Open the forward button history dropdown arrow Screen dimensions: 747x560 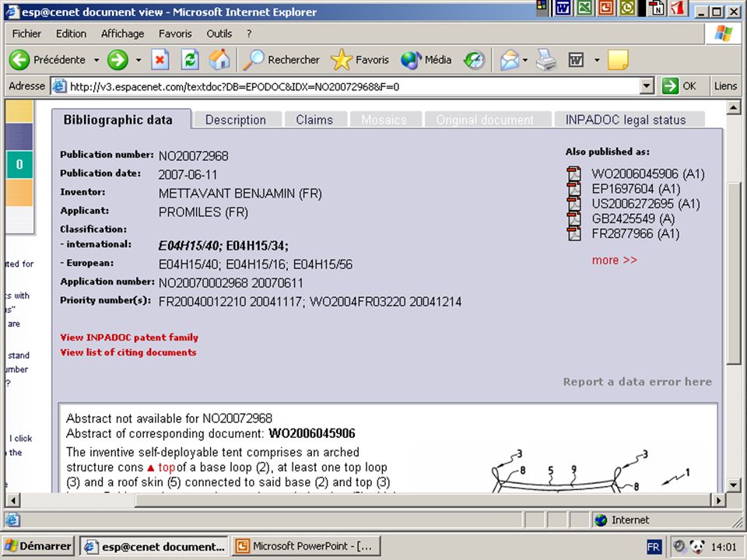139,60
